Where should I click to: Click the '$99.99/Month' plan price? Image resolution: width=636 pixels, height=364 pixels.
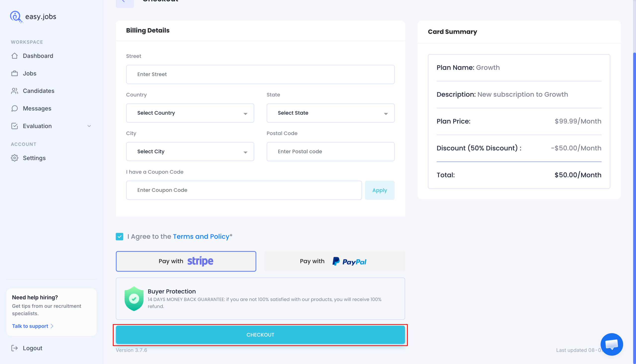(578, 121)
